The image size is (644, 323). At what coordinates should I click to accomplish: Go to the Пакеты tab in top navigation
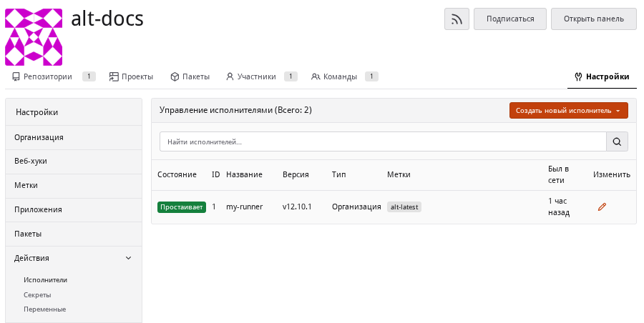[x=190, y=76]
